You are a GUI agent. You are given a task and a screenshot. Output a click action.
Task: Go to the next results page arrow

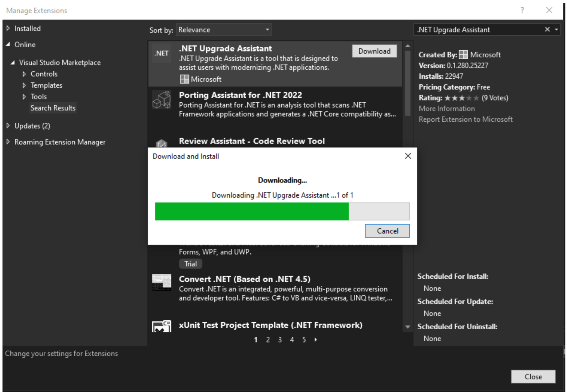pos(316,339)
